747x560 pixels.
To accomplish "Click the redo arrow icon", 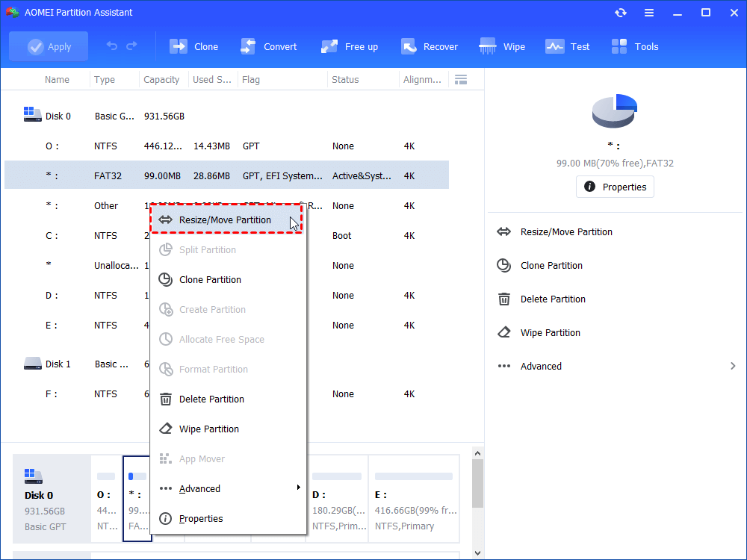I will 131,46.
